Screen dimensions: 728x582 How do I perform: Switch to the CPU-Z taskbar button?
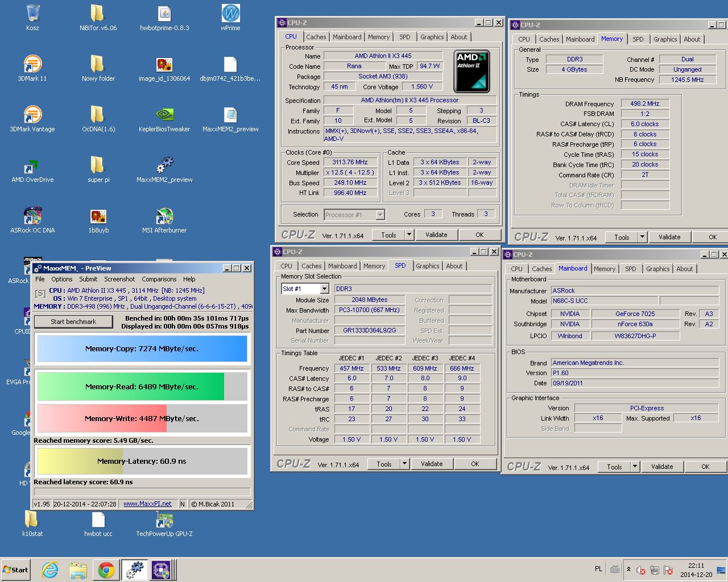(x=162, y=570)
